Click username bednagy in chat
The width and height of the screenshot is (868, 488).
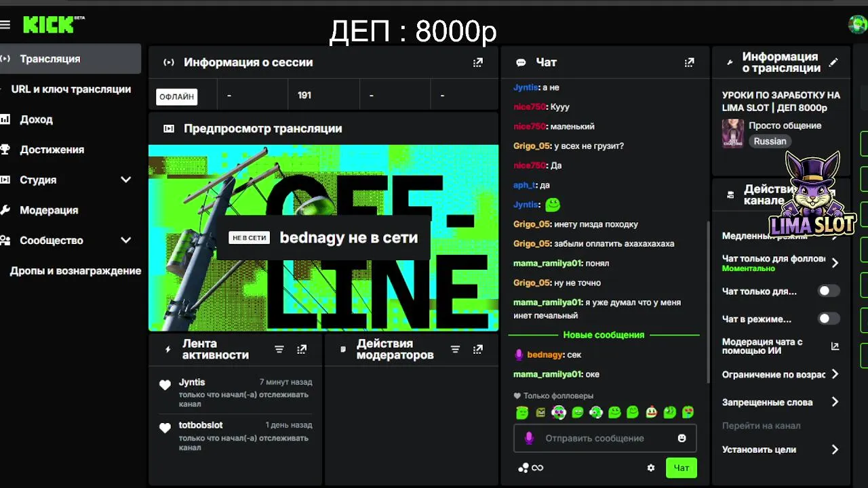(x=545, y=354)
